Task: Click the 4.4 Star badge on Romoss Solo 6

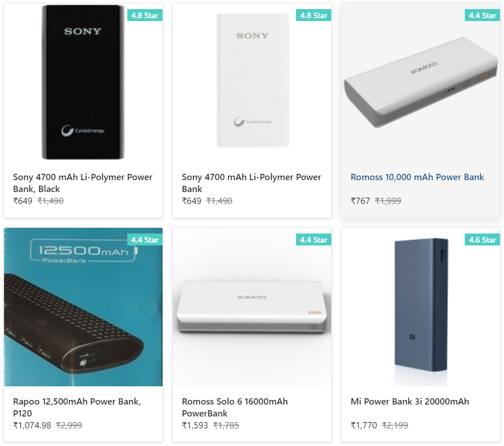Action: click(x=314, y=240)
